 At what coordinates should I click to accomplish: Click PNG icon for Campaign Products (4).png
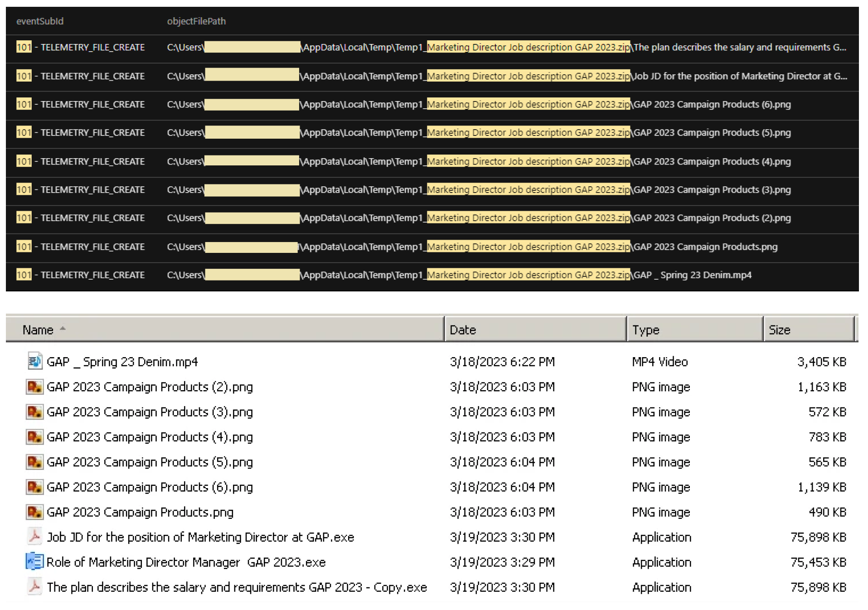coord(34,437)
